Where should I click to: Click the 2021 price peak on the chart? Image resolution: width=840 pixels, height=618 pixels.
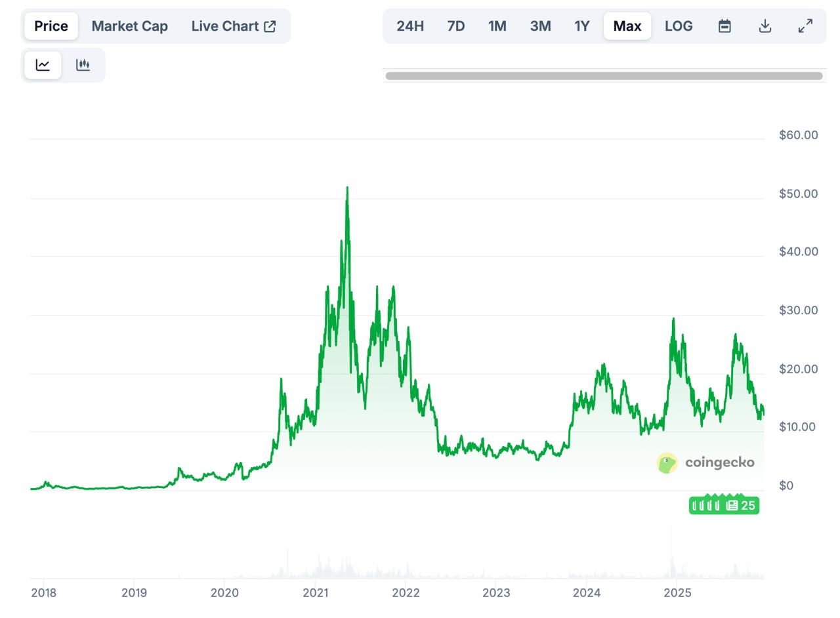[x=347, y=188]
